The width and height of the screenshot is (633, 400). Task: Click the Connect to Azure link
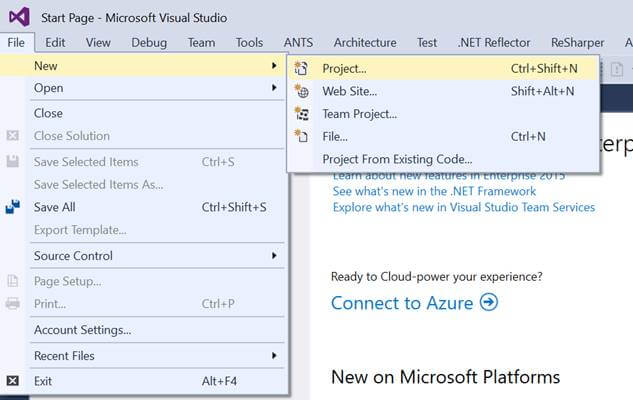tap(402, 302)
